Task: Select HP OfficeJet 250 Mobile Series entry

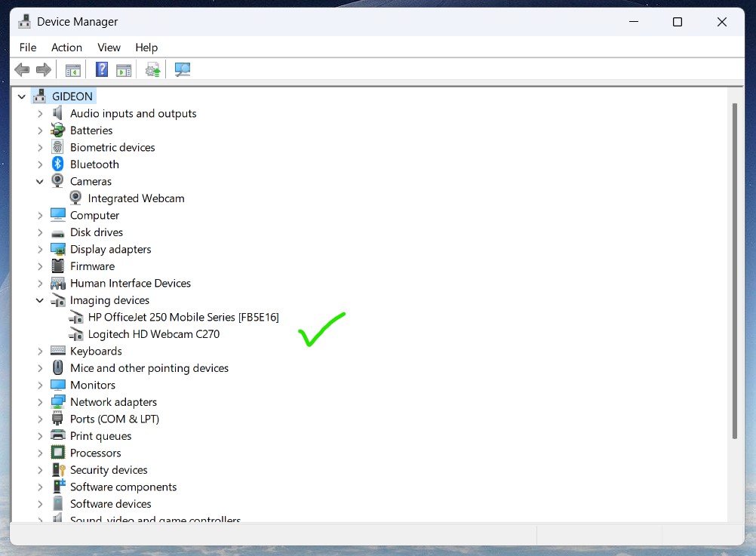Action: point(183,318)
